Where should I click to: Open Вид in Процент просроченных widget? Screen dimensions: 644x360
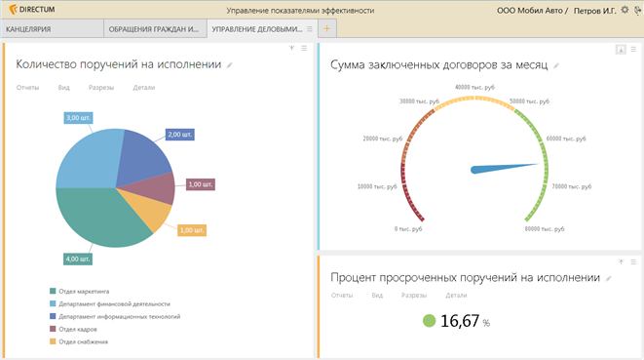(x=377, y=295)
